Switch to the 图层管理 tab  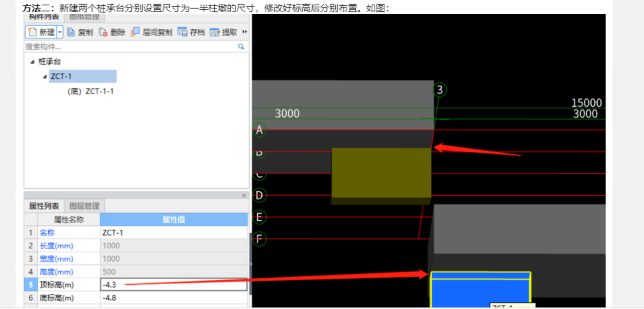coord(85,206)
